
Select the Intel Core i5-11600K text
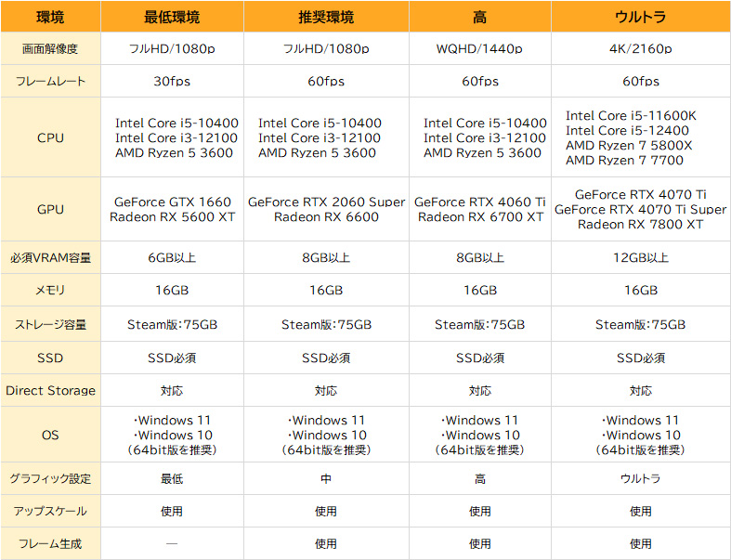631,115
